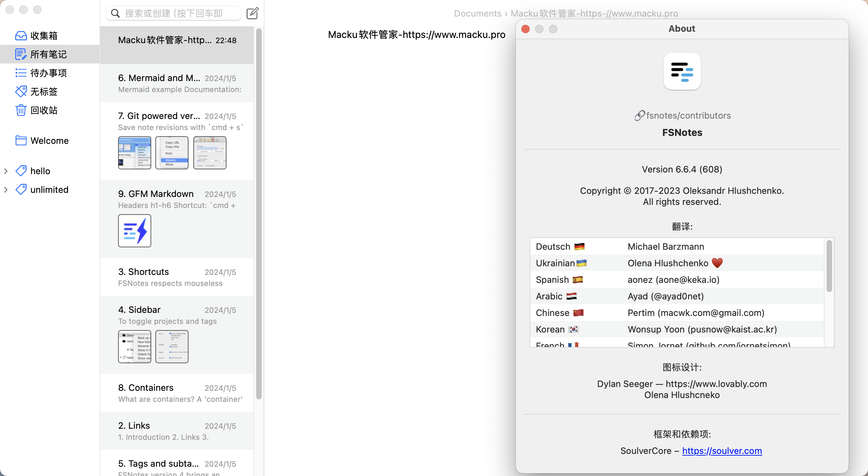Viewport: 868px width, 476px height.
Task: Click Michael Barzmann translator name
Action: pyautogui.click(x=666, y=247)
